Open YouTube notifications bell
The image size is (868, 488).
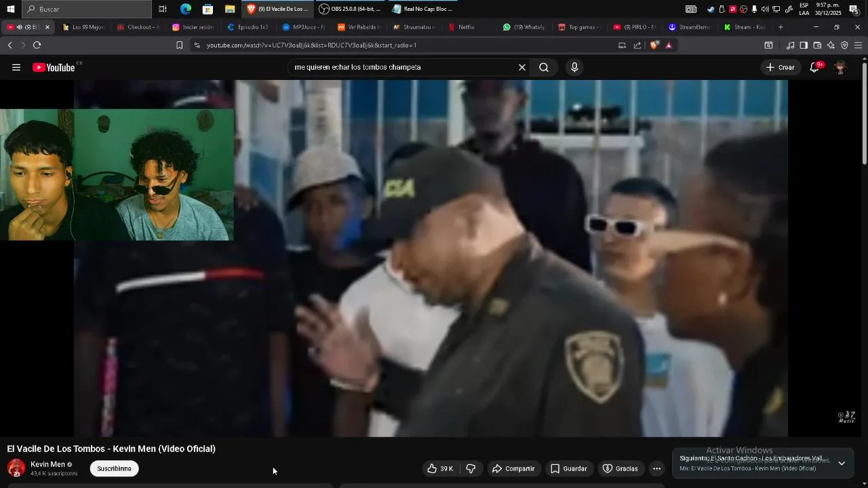click(x=815, y=67)
